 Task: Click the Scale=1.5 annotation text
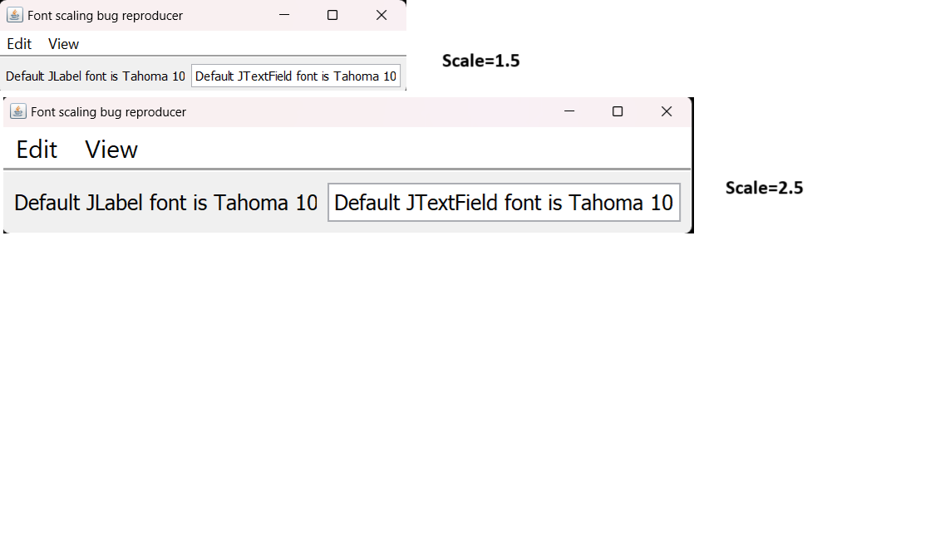480,61
